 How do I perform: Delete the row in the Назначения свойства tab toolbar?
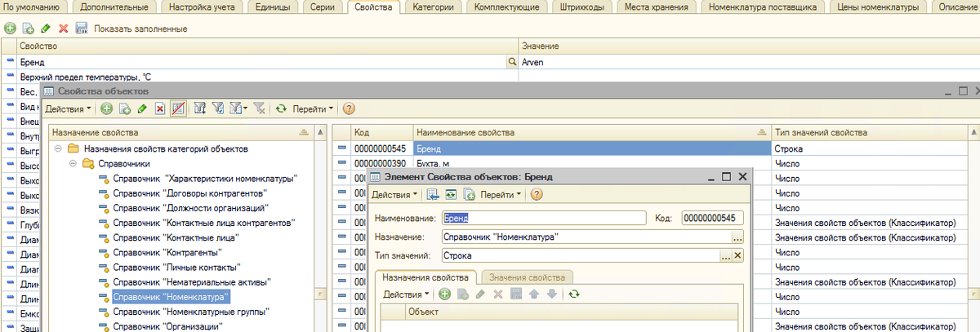498,294
